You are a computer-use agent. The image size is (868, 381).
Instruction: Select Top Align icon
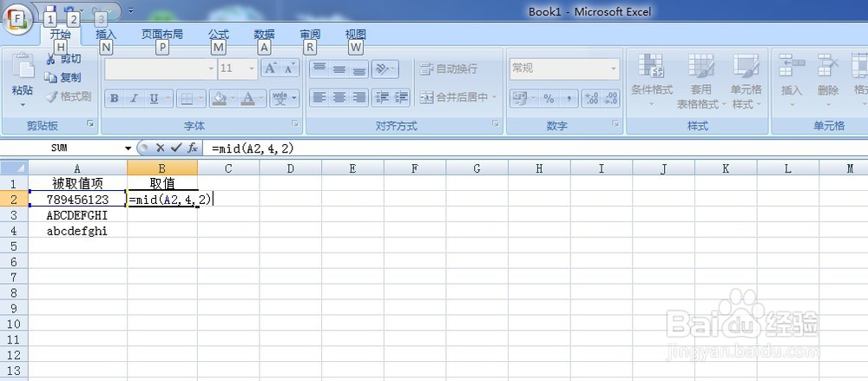319,68
